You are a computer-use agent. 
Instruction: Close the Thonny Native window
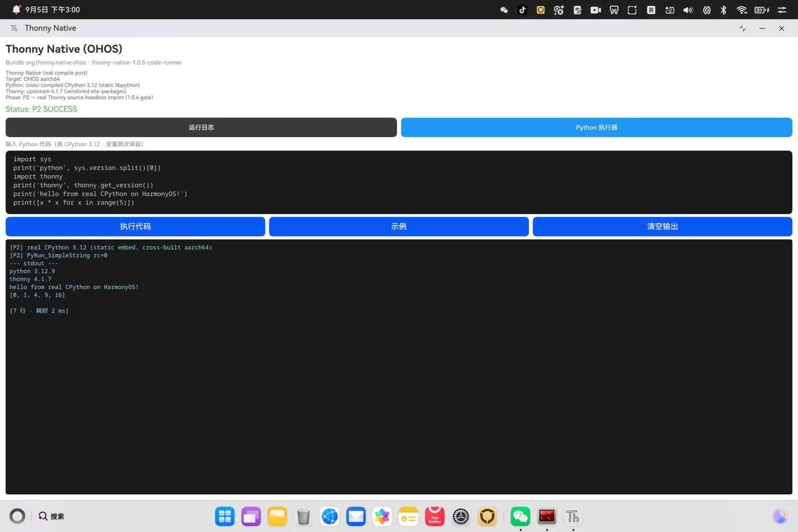pyautogui.click(x=781, y=28)
